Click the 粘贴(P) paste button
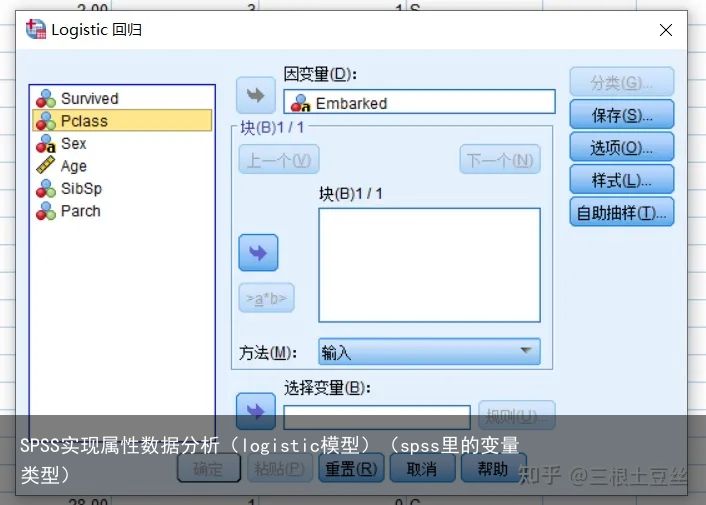This screenshot has width=706, height=505. point(280,469)
